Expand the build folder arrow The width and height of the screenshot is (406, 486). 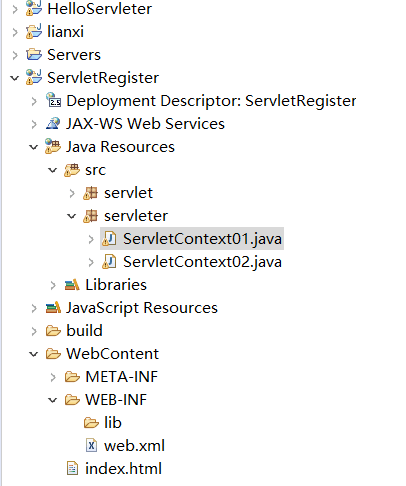[34, 331]
